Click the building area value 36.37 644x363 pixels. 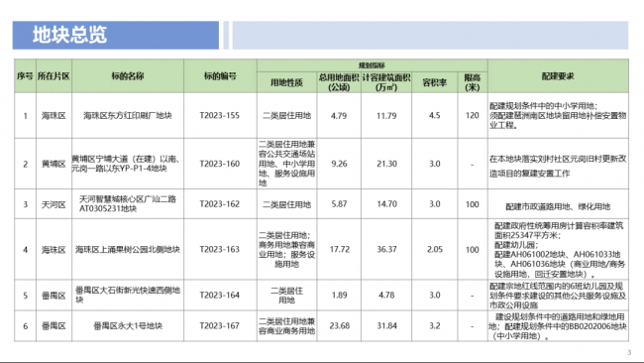(386, 250)
